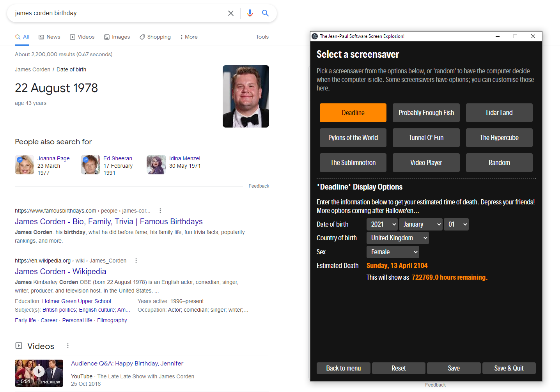Image resolution: width=560 pixels, height=392 pixels.
Task: Choose the Random screensaver option
Action: coord(499,163)
